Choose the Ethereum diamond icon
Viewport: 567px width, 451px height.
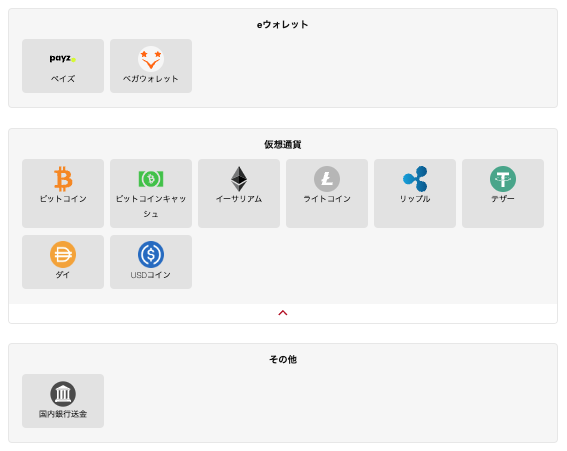point(239,179)
